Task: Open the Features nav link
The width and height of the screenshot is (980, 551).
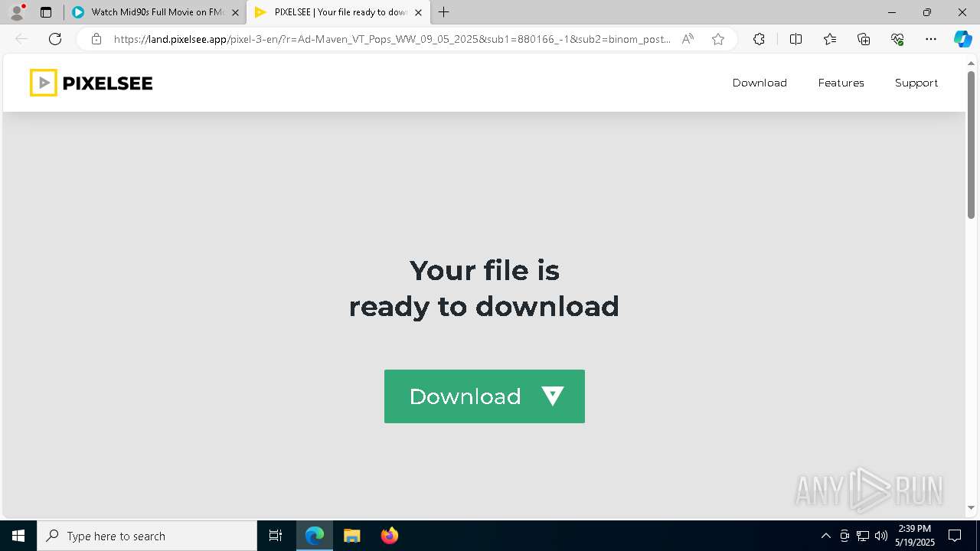Action: 841,83
